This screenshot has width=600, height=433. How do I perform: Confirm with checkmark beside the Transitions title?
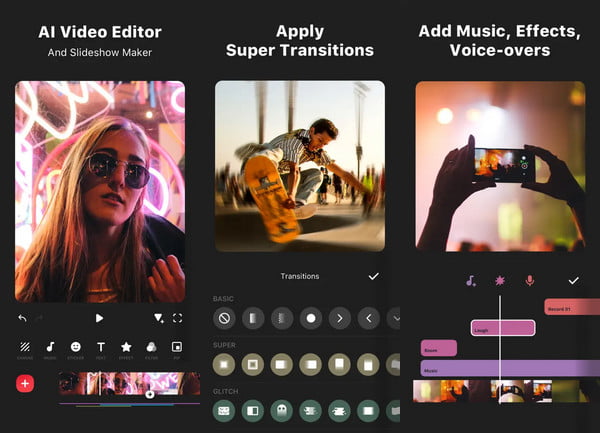[x=373, y=276]
